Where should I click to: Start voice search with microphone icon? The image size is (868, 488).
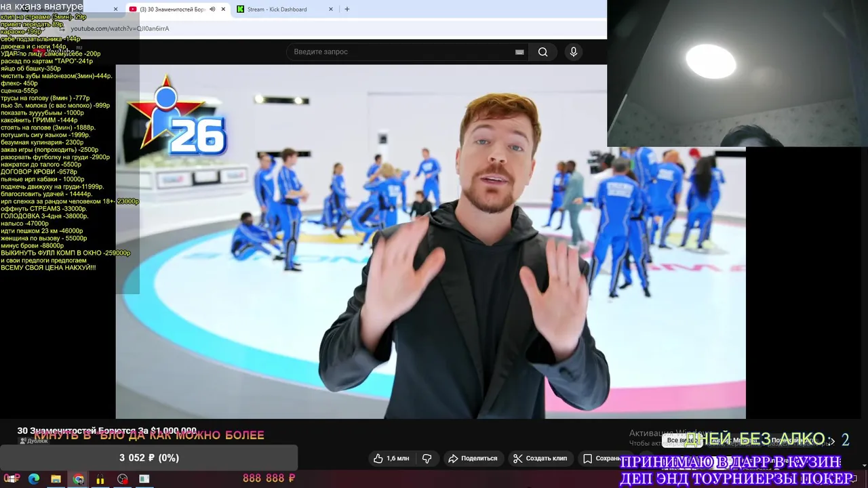574,52
